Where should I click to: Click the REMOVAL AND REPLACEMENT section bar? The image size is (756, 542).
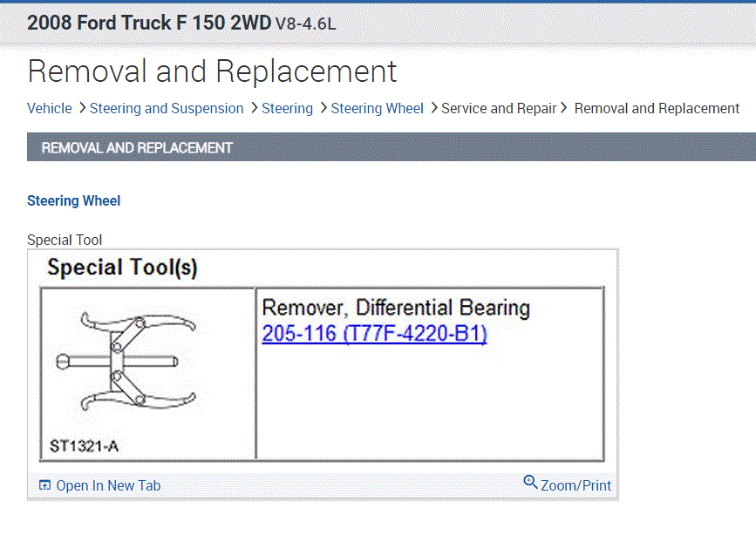[391, 147]
